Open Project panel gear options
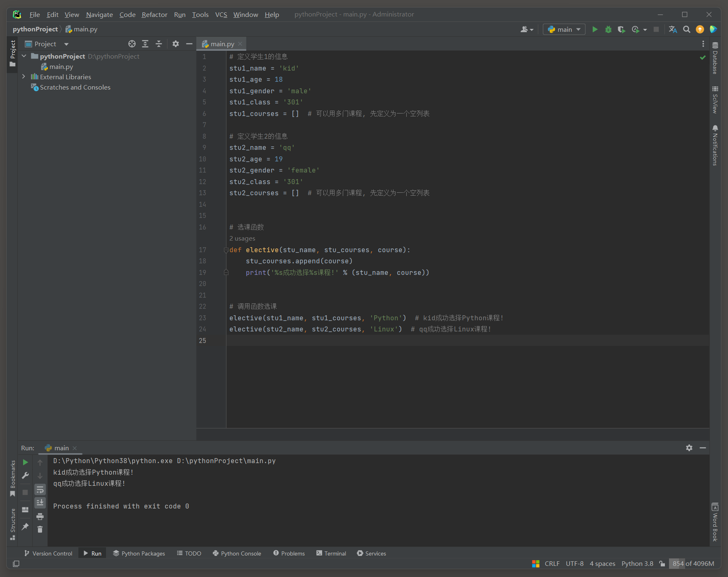 coord(176,44)
